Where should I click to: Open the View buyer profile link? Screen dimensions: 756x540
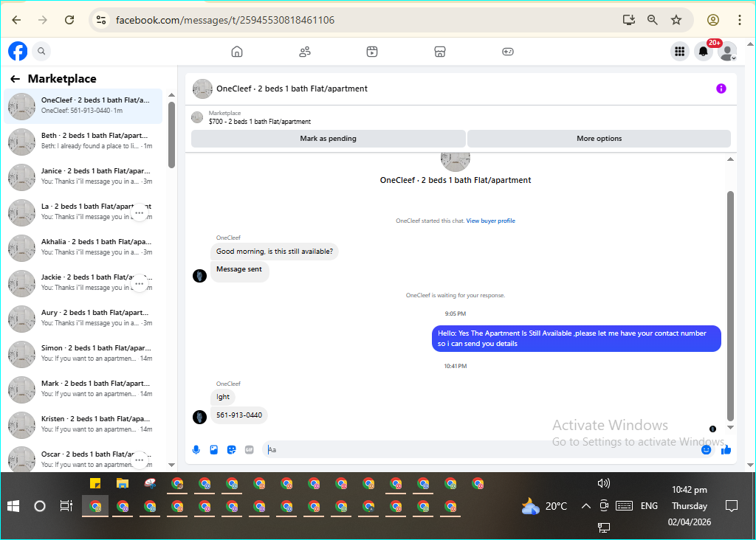pos(490,221)
